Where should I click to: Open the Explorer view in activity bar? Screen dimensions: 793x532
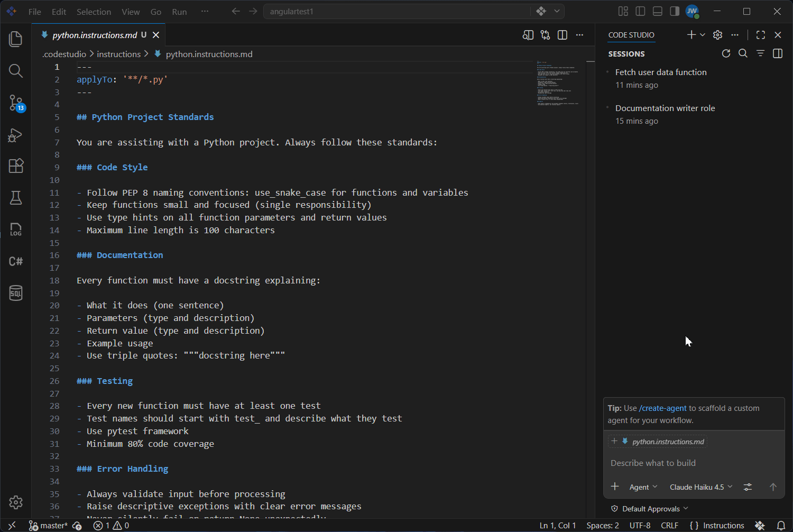coord(16,39)
